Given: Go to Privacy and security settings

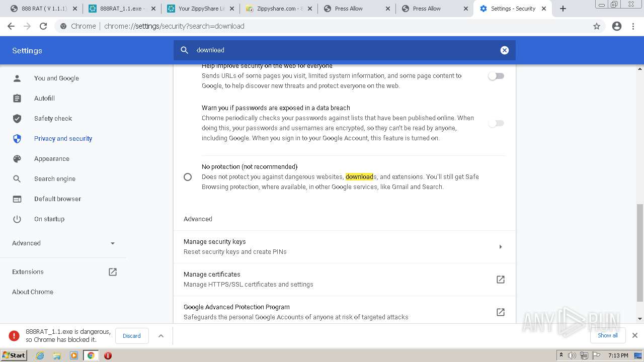Looking at the screenshot, I should tap(63, 139).
